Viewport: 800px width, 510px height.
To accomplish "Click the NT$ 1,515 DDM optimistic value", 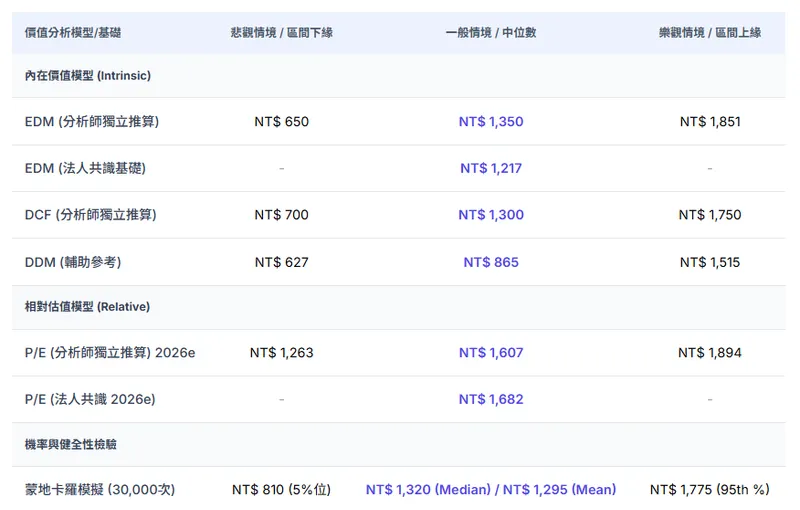I will (709, 263).
